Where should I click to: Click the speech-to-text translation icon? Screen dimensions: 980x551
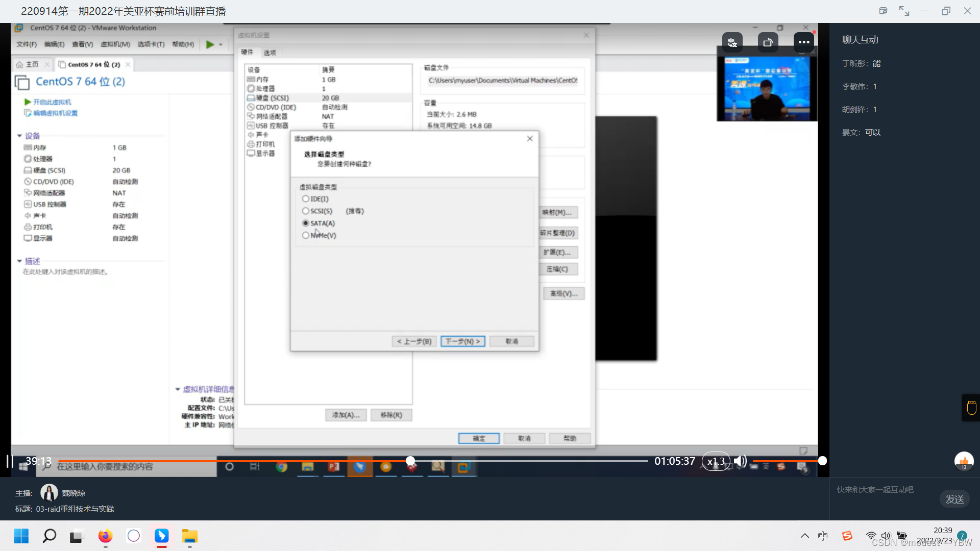click(x=732, y=42)
